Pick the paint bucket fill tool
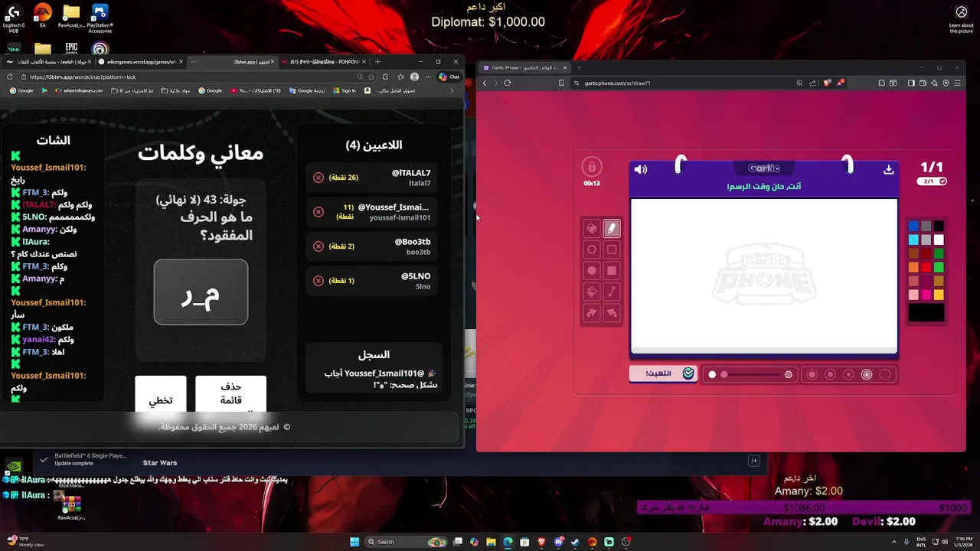The image size is (980, 551). coord(592,292)
